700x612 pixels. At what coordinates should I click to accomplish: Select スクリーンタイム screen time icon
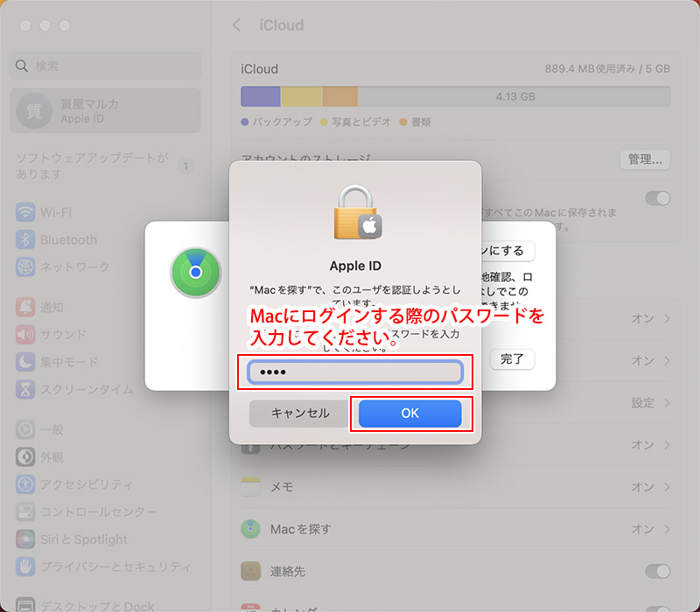tap(25, 388)
